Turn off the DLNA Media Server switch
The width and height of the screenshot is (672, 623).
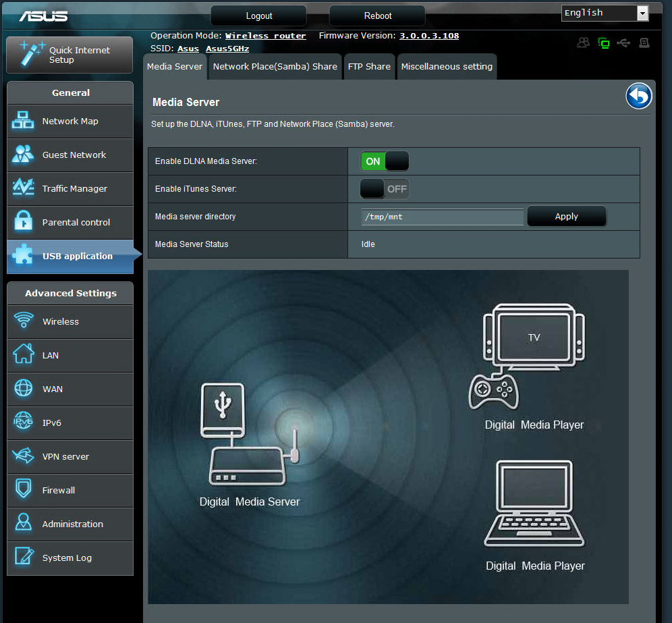tap(385, 161)
